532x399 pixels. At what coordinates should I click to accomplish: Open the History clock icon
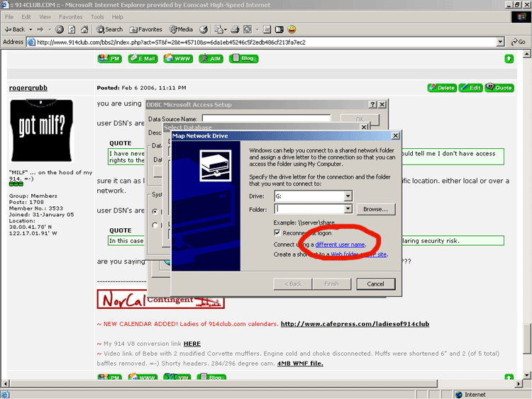(204, 30)
